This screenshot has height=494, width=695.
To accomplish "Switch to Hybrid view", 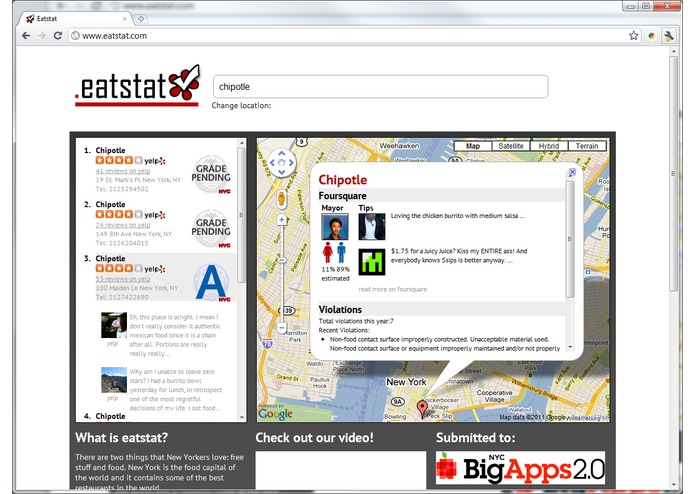I will [549, 146].
